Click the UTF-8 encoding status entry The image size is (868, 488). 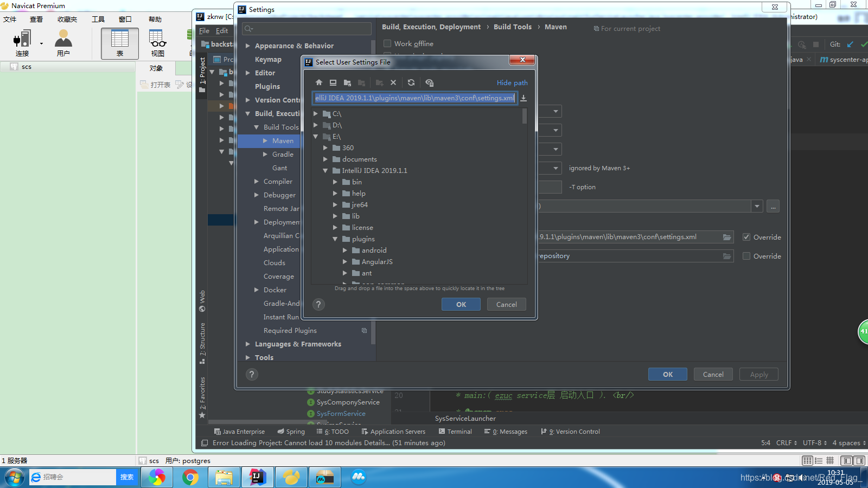(815, 443)
